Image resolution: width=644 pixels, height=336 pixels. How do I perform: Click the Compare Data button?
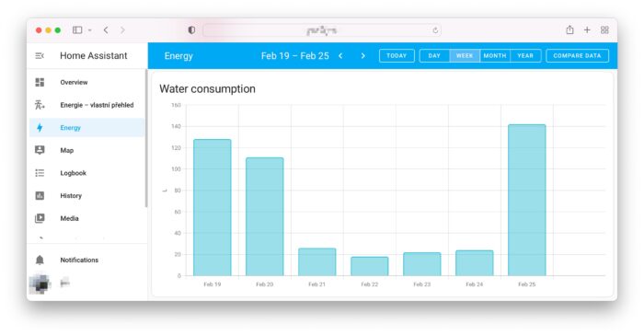pos(577,56)
